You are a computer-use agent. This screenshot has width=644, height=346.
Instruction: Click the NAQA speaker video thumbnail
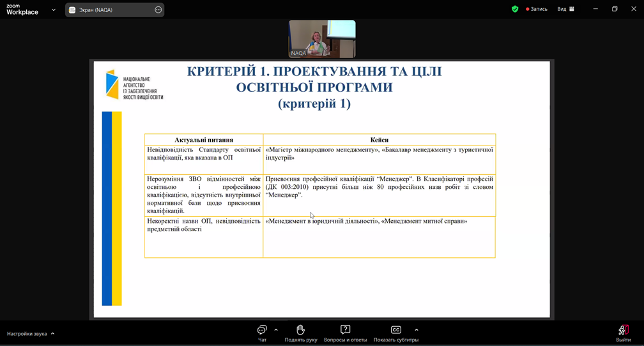click(322, 38)
